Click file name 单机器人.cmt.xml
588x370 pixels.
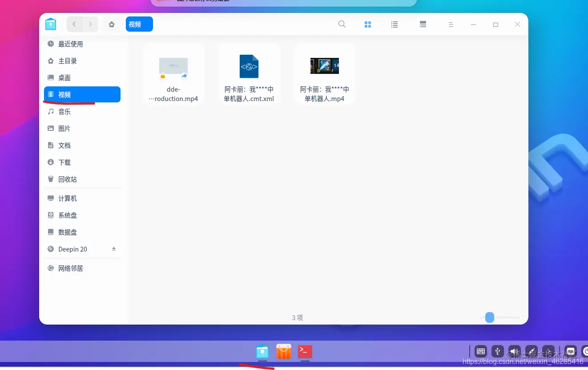(x=249, y=99)
